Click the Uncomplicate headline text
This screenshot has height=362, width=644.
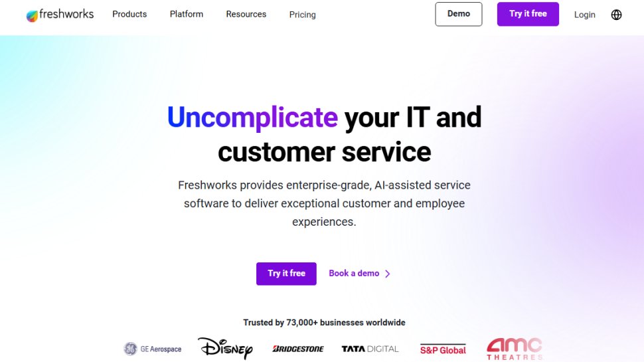tap(252, 118)
